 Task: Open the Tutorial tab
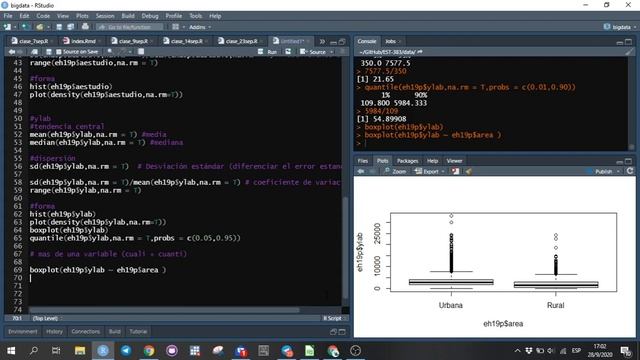point(138,331)
